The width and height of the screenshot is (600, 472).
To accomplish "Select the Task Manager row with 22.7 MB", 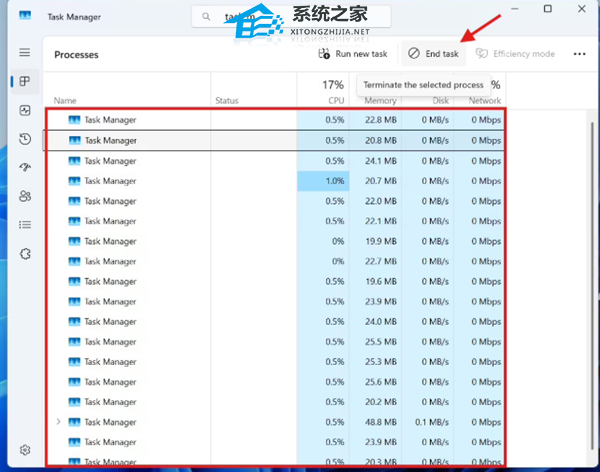I will point(275,261).
